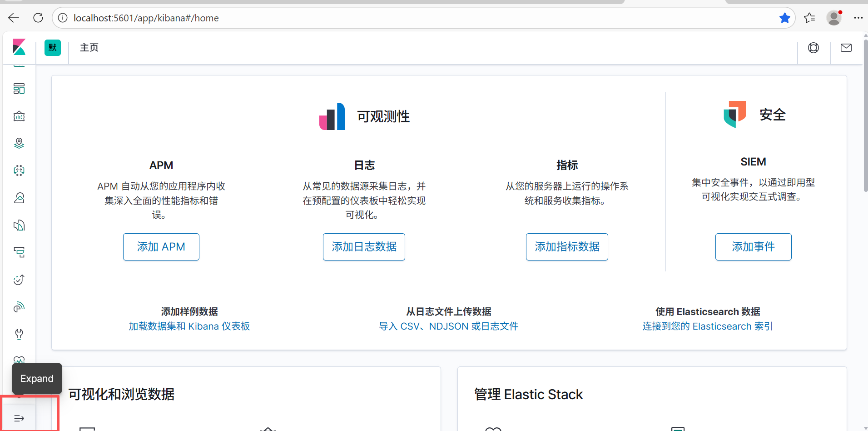Open Machine Learning from the side navigation
The image size is (868, 431).
(x=19, y=170)
